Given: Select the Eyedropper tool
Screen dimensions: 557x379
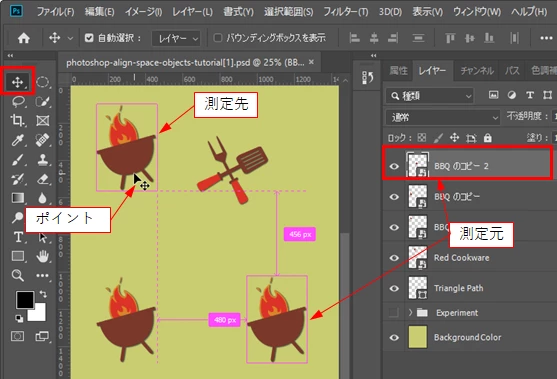Looking at the screenshot, I should coord(17,140).
